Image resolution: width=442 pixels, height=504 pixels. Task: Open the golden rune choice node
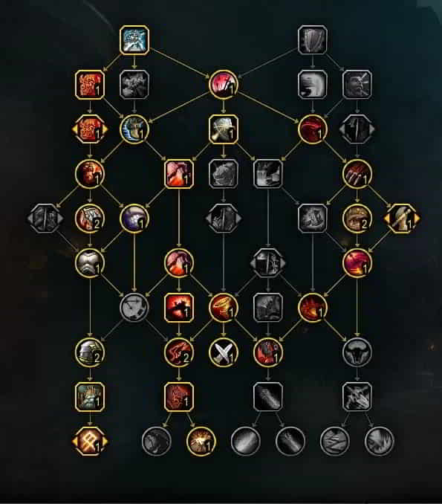click(90, 442)
